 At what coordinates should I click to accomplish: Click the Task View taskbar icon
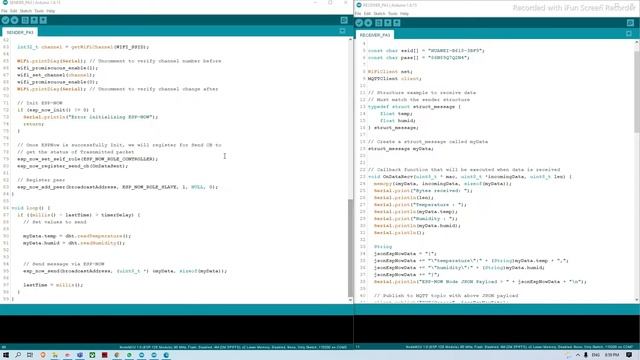(x=30, y=355)
